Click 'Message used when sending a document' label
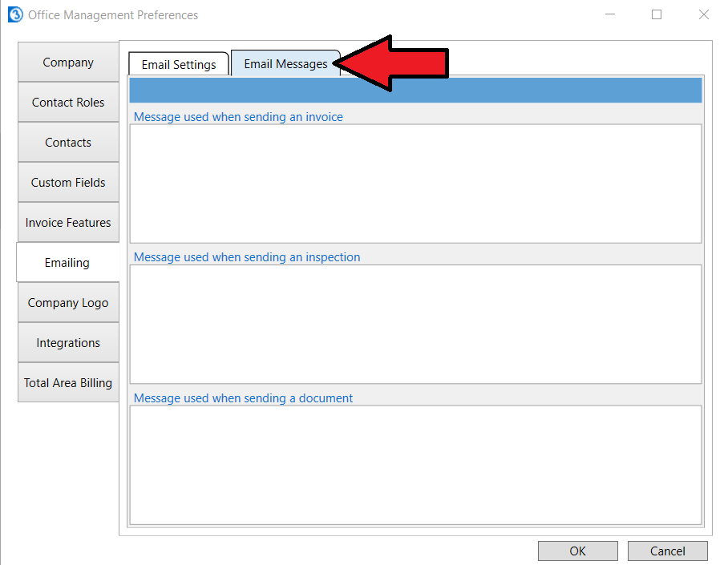Image resolution: width=728 pixels, height=565 pixels. pos(243,398)
